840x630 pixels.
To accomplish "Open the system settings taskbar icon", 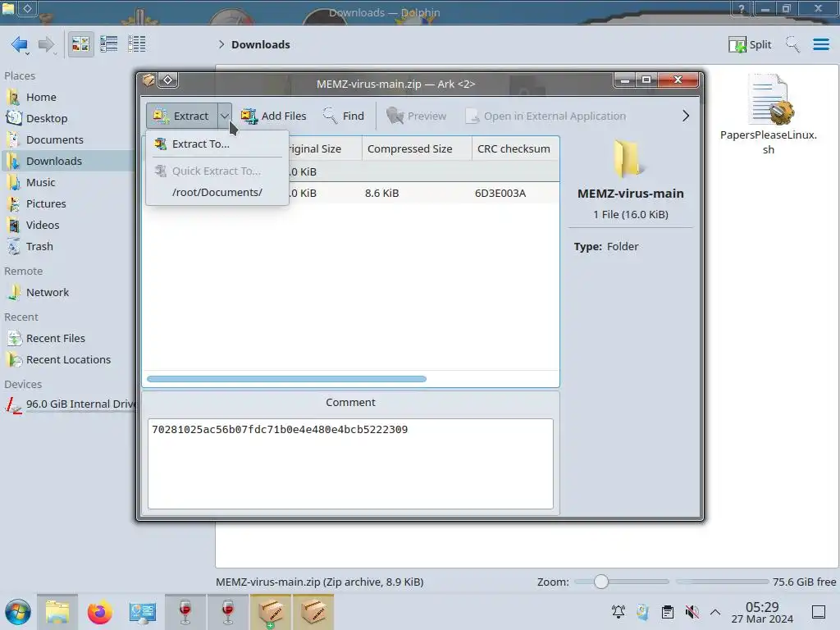I will point(142,612).
